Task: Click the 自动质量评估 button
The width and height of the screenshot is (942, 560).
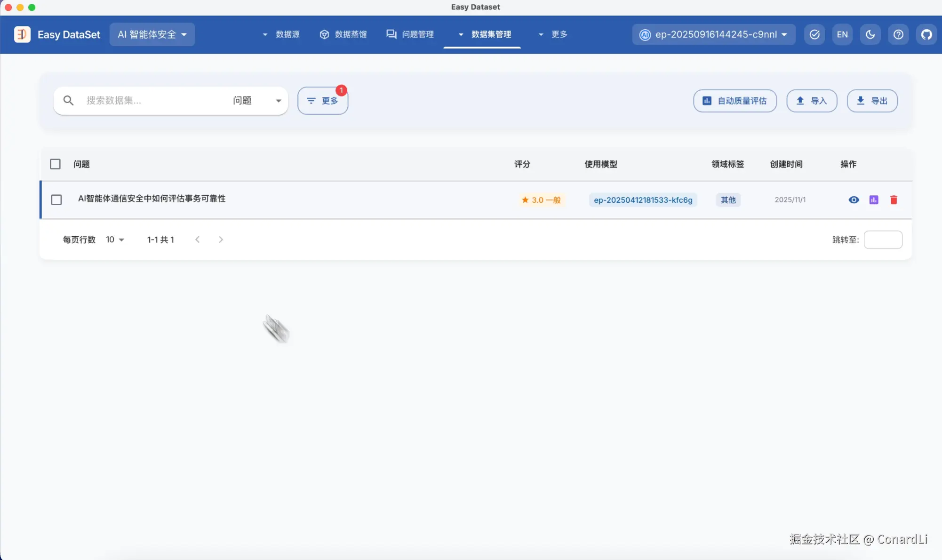Action: [734, 101]
